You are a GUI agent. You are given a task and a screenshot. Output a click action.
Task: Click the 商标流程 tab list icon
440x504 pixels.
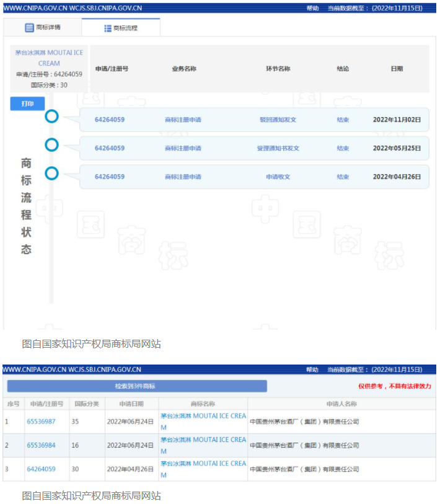click(108, 29)
